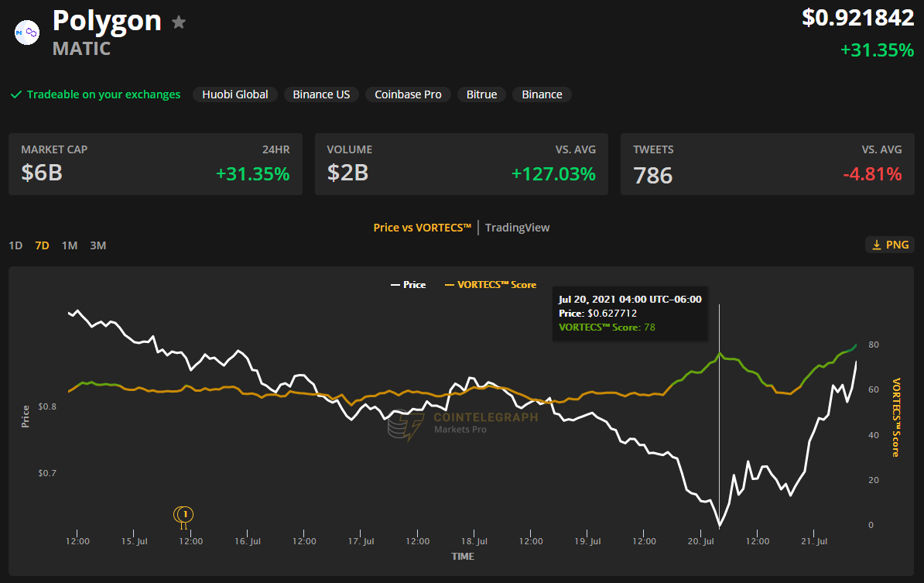924x583 pixels.
Task: Download chart using the PNG button
Action: pyautogui.click(x=889, y=245)
